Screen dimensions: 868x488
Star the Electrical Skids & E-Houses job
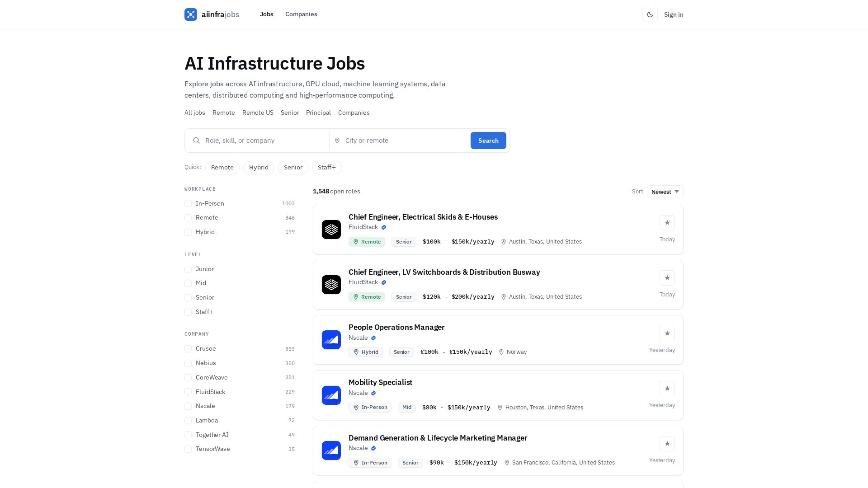point(667,223)
